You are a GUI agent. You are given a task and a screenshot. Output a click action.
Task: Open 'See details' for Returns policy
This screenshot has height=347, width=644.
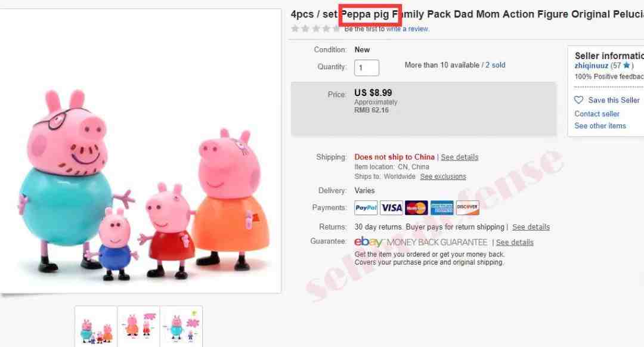[x=531, y=227]
